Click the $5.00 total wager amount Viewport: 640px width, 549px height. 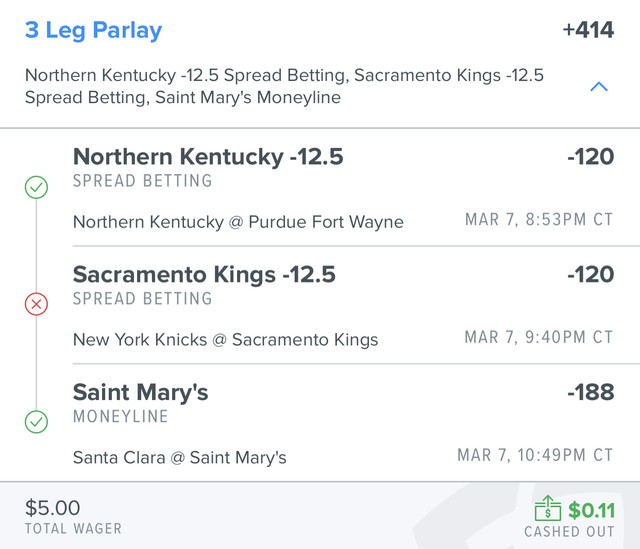point(53,508)
